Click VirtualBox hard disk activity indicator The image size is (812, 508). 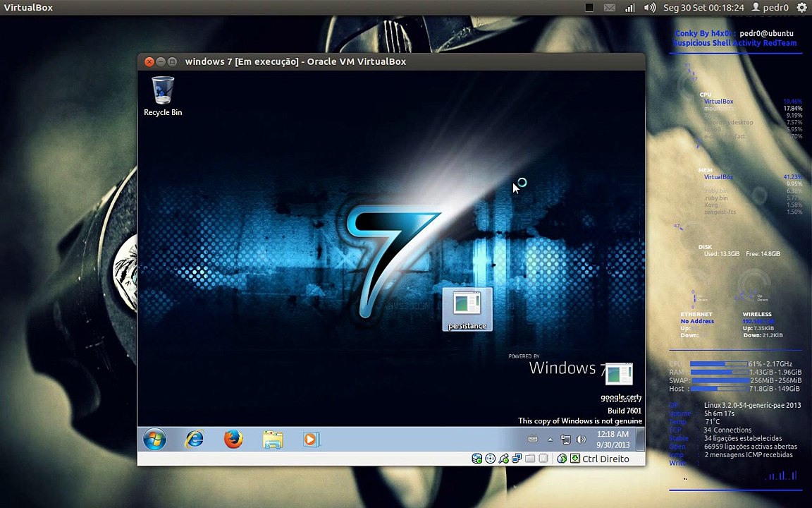(477, 459)
